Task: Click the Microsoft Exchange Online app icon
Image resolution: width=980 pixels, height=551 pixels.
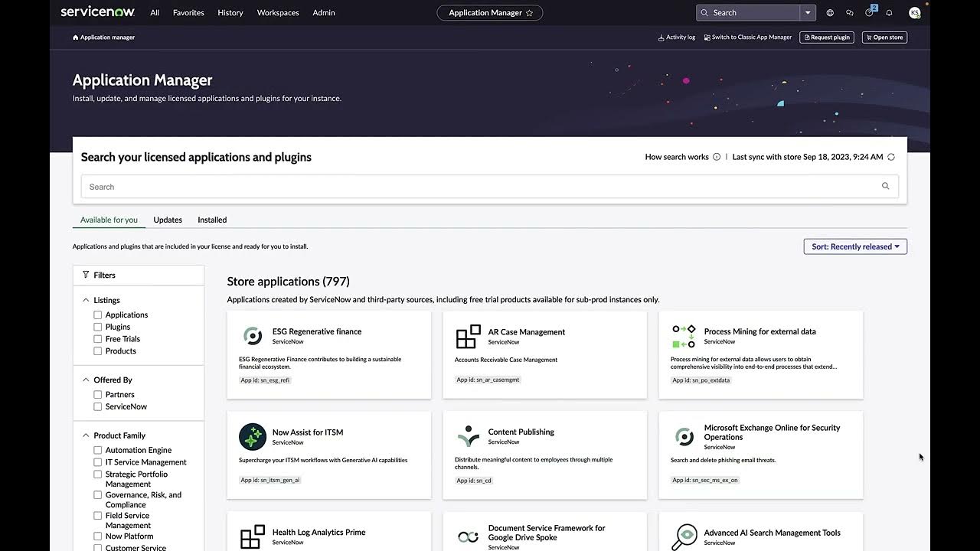Action: [684, 437]
